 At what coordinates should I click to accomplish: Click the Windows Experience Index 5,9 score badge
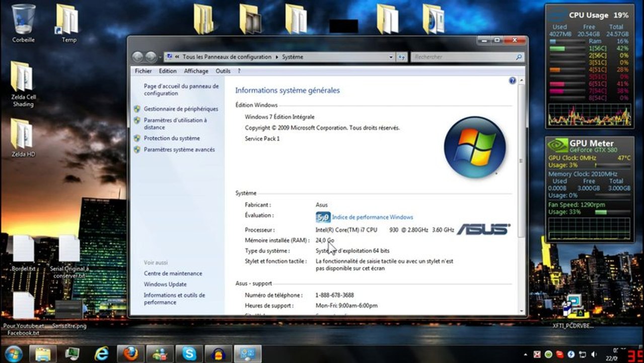(323, 217)
